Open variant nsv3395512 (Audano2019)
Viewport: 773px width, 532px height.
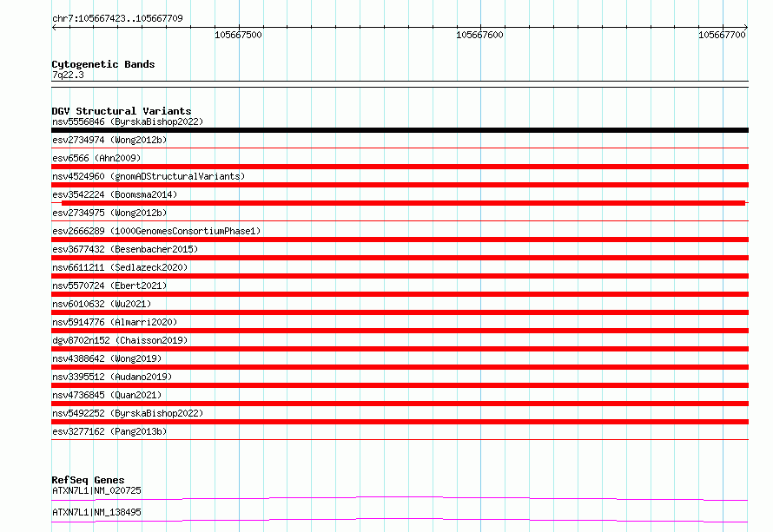[x=112, y=377]
